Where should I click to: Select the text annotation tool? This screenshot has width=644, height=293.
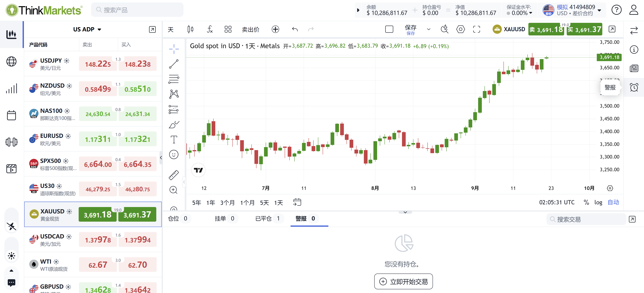tap(174, 139)
